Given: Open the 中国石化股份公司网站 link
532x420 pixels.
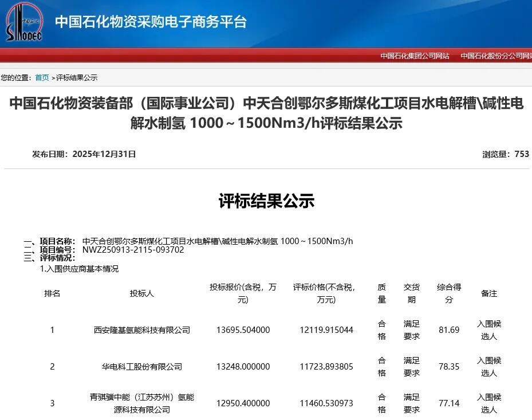Looking at the screenshot, I should pyautogui.click(x=495, y=56).
